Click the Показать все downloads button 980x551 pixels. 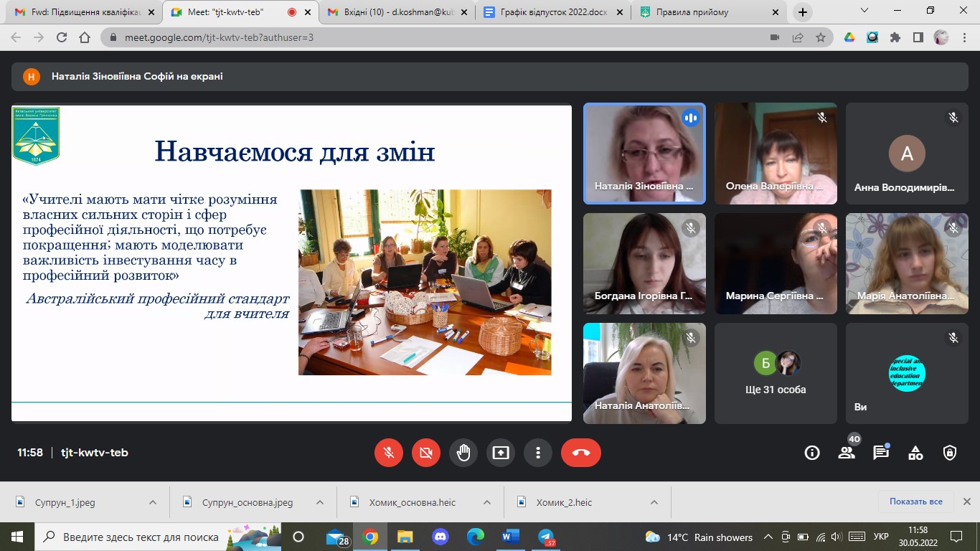915,501
